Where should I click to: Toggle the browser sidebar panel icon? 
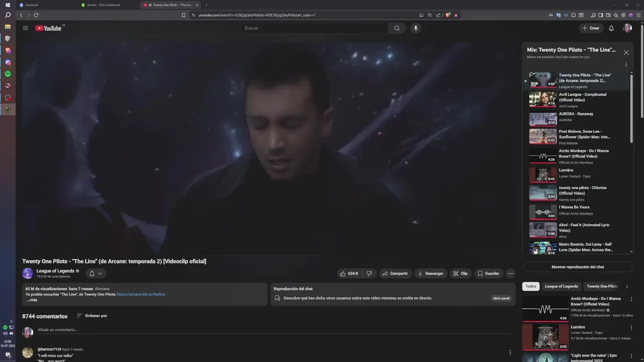point(600,15)
